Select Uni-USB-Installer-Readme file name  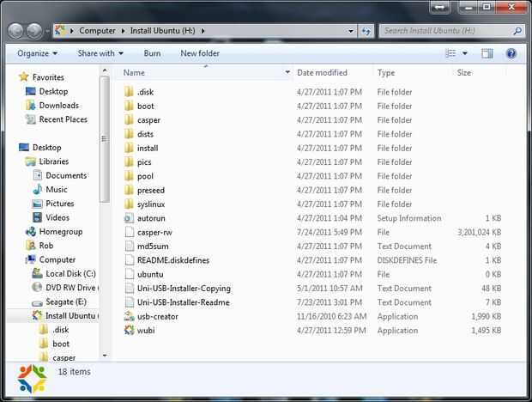(x=184, y=302)
